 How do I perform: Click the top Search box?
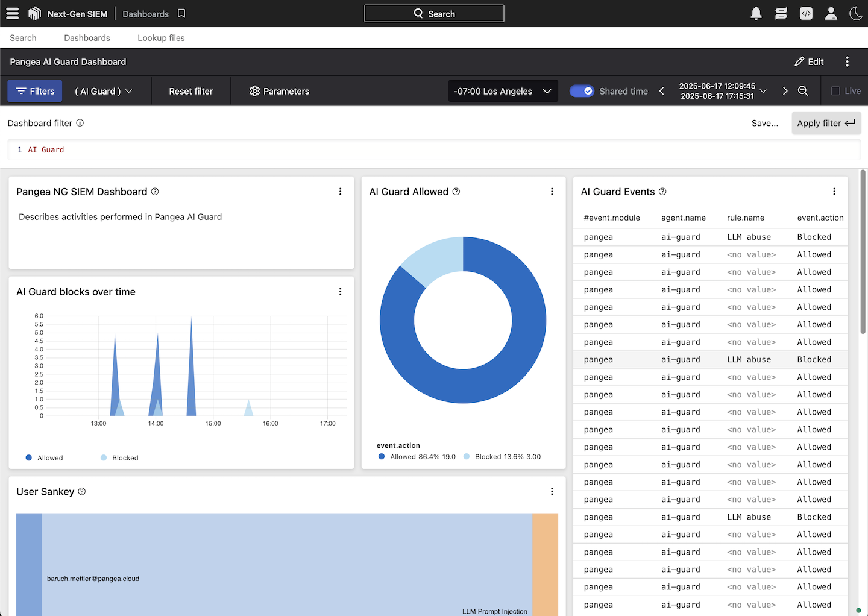pos(434,13)
